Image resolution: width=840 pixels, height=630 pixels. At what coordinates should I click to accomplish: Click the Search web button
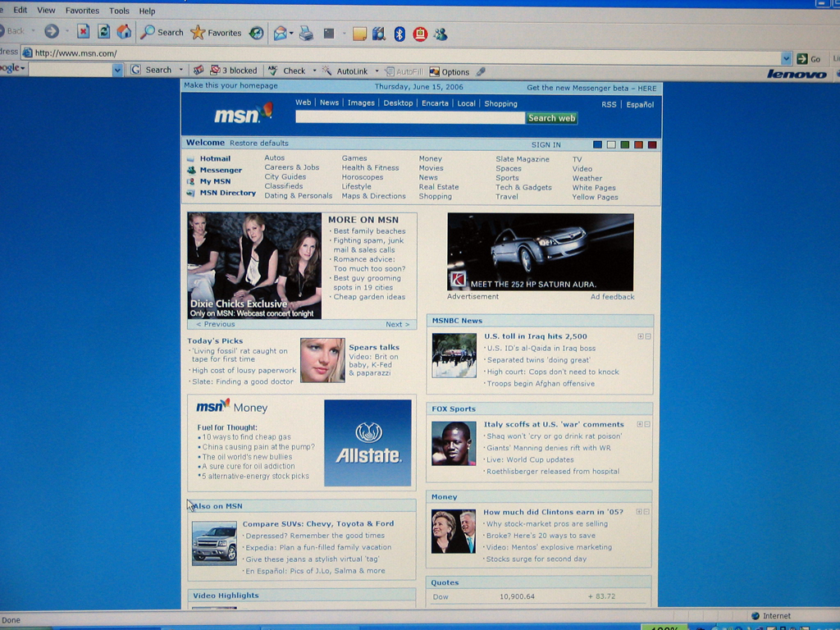click(551, 118)
